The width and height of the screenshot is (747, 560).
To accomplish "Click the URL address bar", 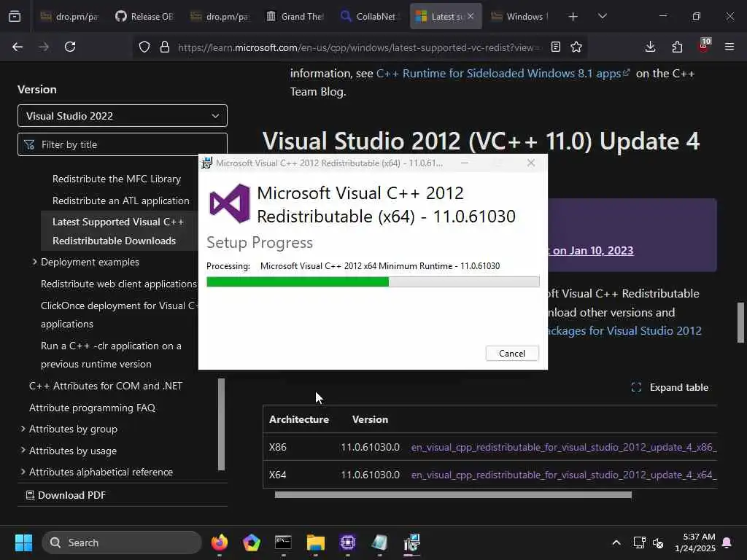I will (358, 47).
